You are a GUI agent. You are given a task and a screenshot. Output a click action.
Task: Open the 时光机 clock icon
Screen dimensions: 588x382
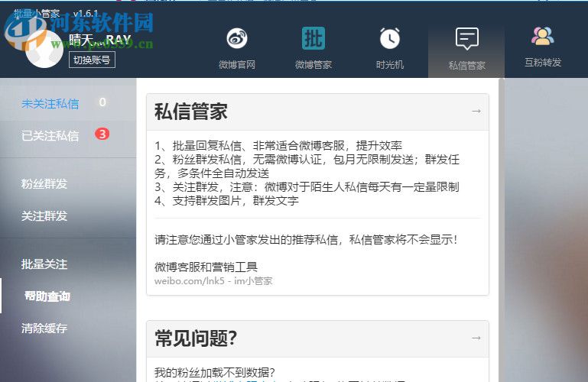(x=390, y=38)
